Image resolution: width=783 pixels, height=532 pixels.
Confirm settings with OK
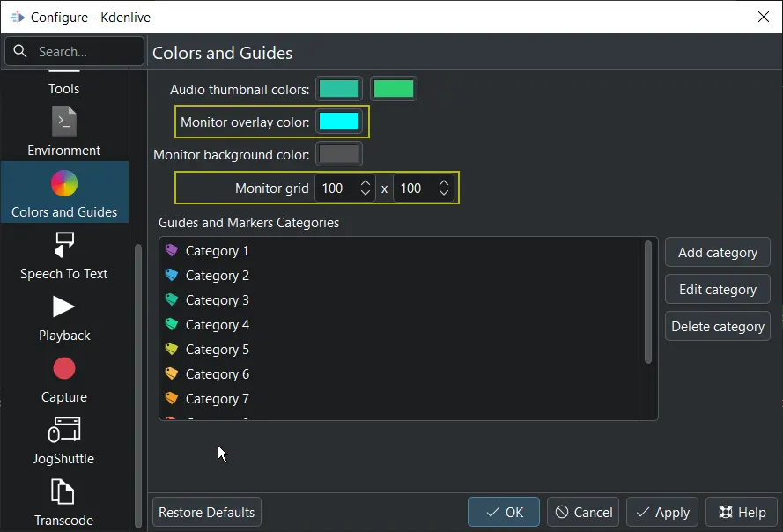pos(504,512)
